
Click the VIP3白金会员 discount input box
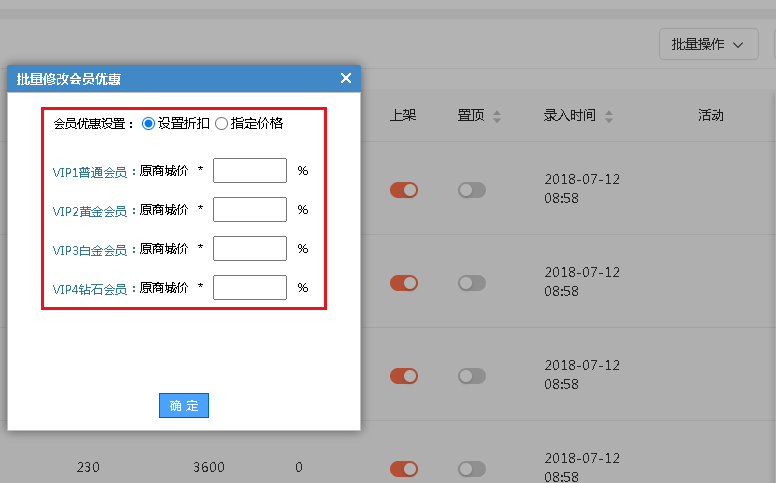pos(249,249)
